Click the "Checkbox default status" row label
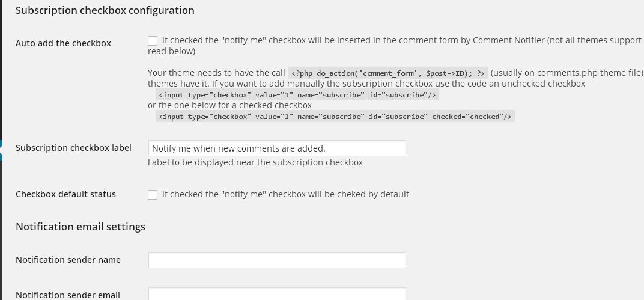This screenshot has width=644, height=300. (x=65, y=194)
